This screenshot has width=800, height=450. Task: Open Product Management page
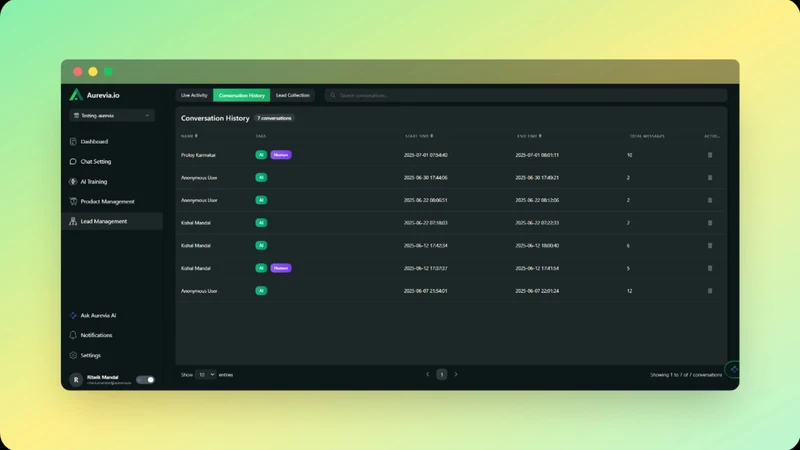click(x=112, y=201)
